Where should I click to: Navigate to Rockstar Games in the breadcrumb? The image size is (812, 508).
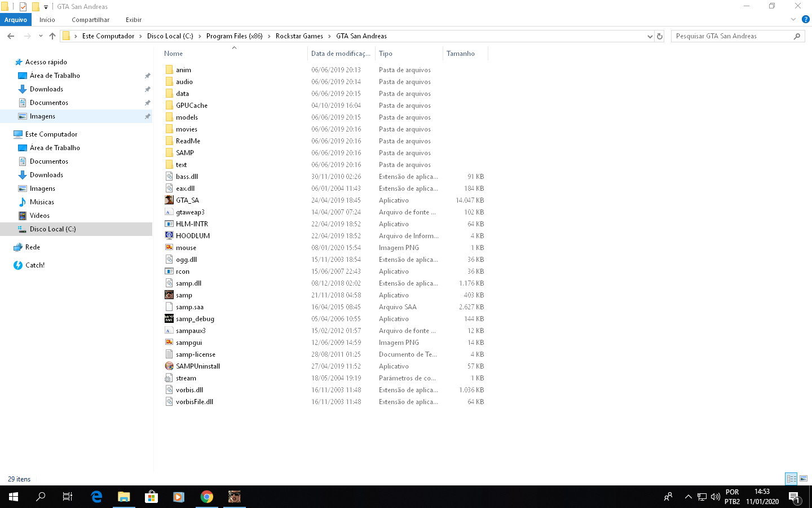[x=299, y=36]
